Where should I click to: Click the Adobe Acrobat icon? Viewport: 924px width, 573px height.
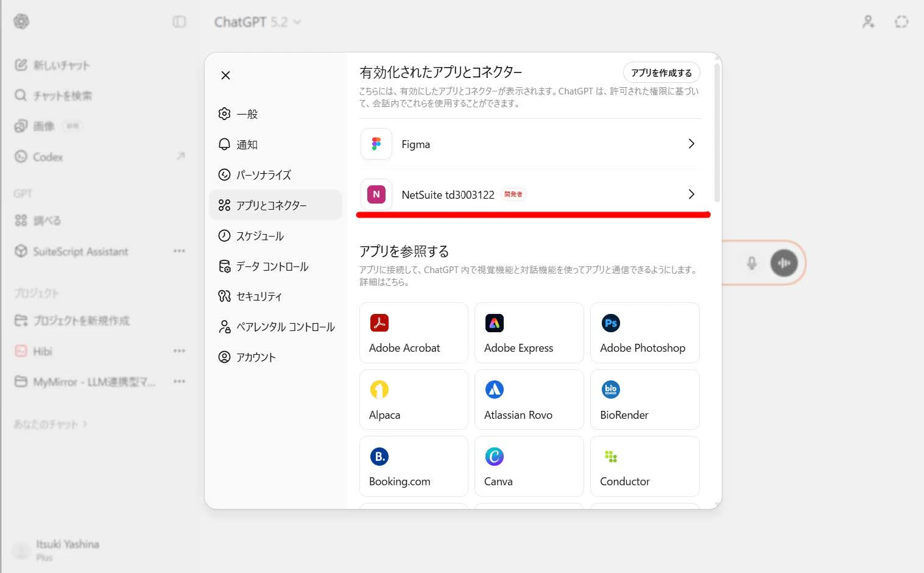click(x=379, y=323)
